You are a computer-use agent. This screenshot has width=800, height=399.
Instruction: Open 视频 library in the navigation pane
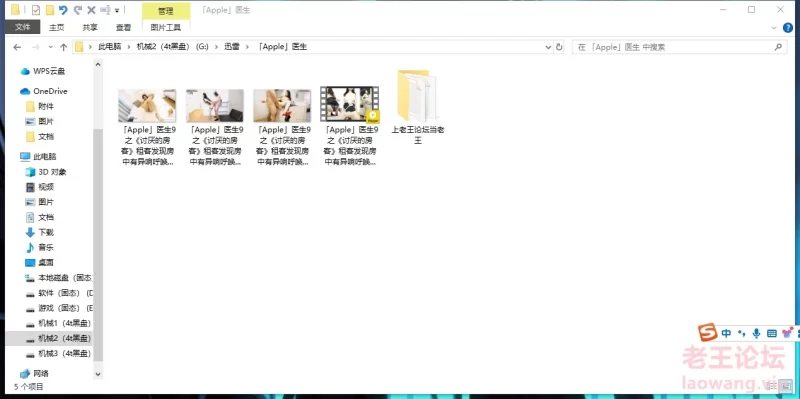point(40,187)
